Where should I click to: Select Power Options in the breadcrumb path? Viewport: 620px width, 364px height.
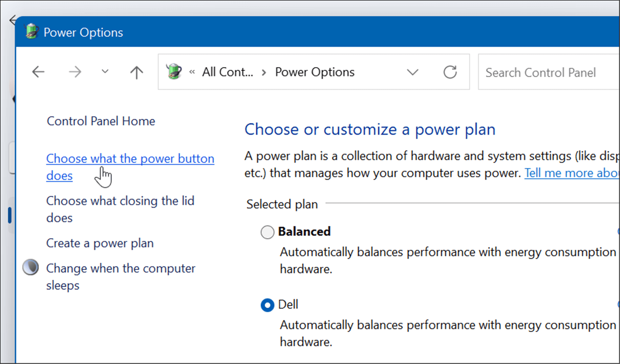point(314,72)
